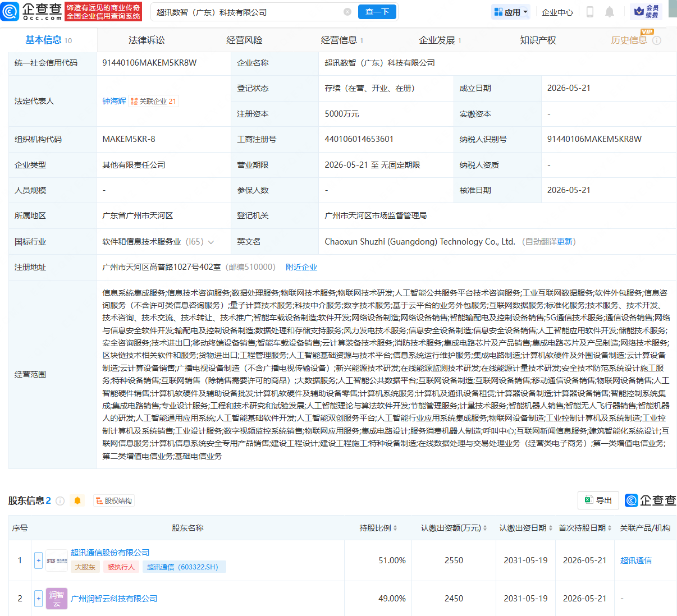
Task: Open shareholder 超讯通信股份有限公司 link
Action: pos(110,553)
